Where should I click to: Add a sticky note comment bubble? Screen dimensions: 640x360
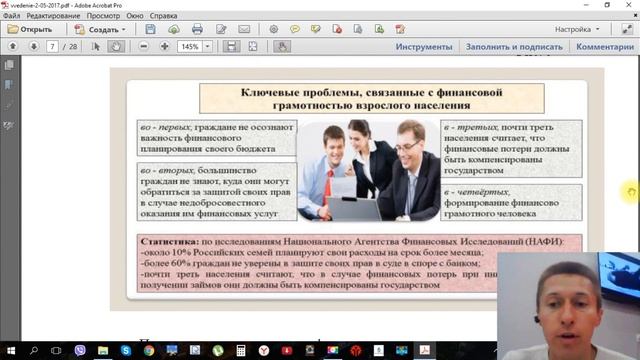click(x=295, y=29)
